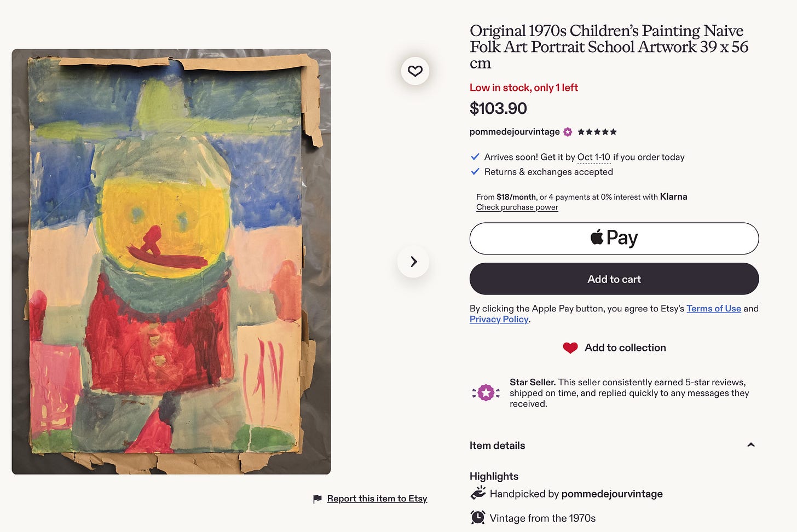797x532 pixels.
Task: Visit the pommedejourvintage shop name link
Action: [515, 132]
